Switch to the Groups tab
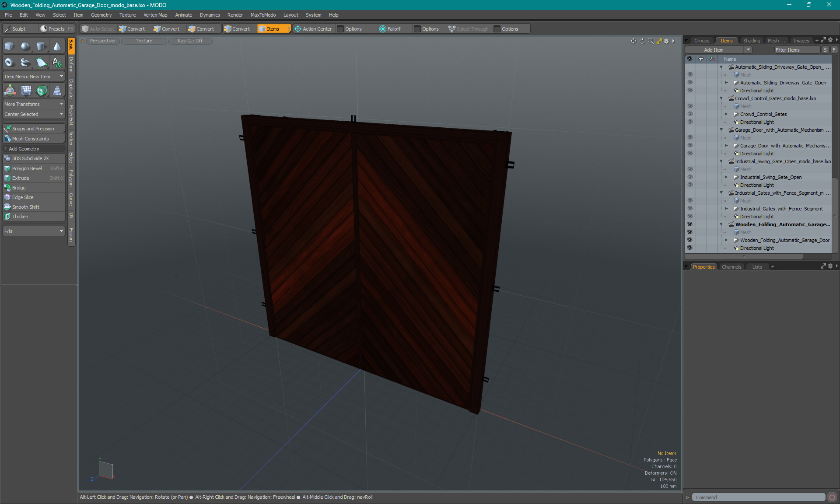 pos(702,41)
